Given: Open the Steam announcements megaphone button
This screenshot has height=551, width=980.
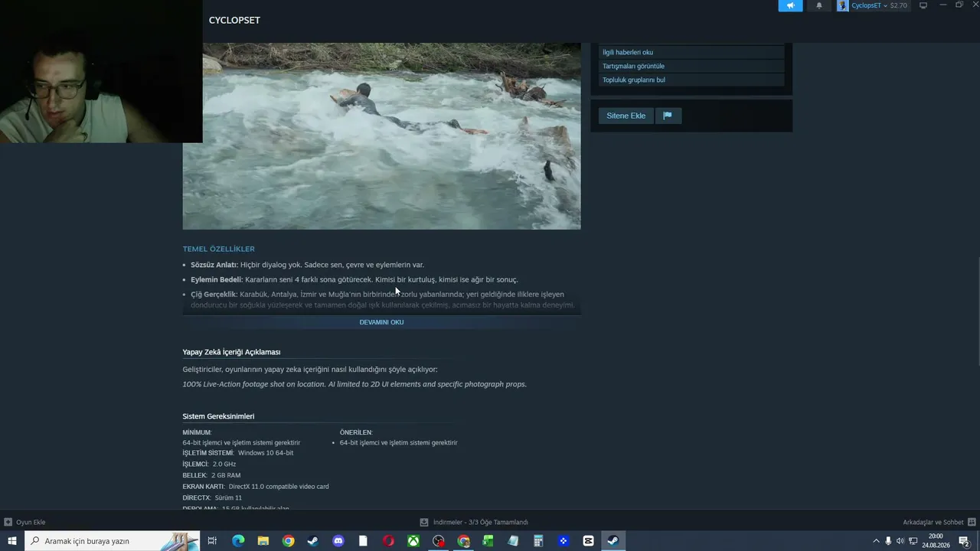Looking at the screenshot, I should click(x=790, y=5).
